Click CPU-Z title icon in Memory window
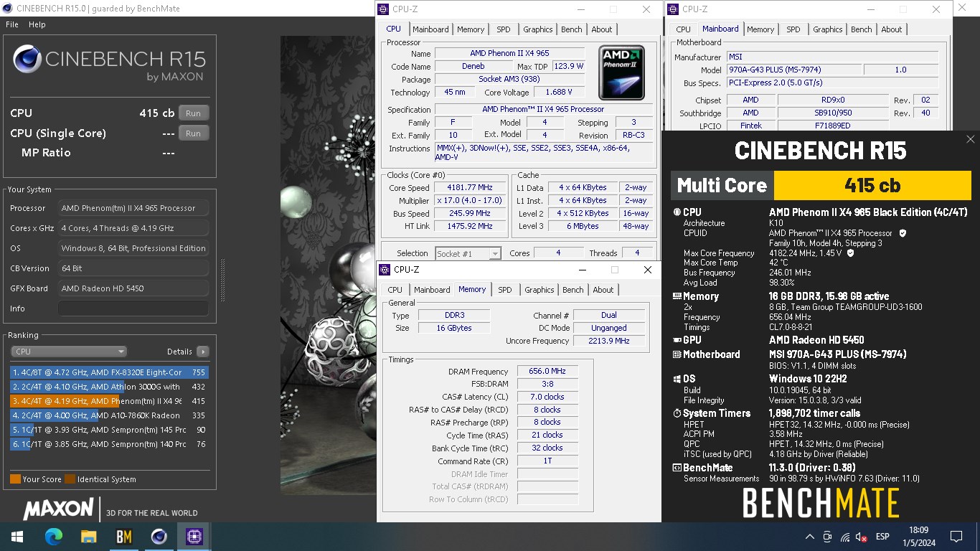The width and height of the screenshot is (980, 551). [385, 270]
